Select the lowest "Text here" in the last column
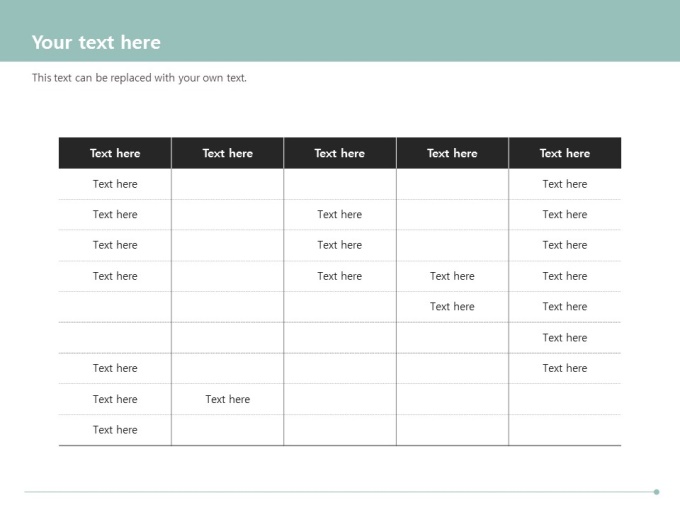 tap(565, 368)
